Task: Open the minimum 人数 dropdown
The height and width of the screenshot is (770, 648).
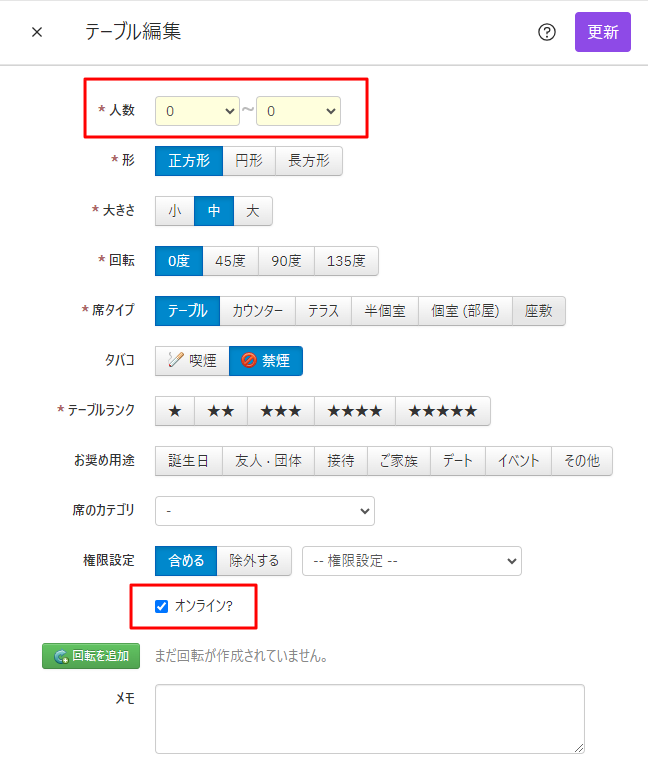Action: (x=197, y=111)
